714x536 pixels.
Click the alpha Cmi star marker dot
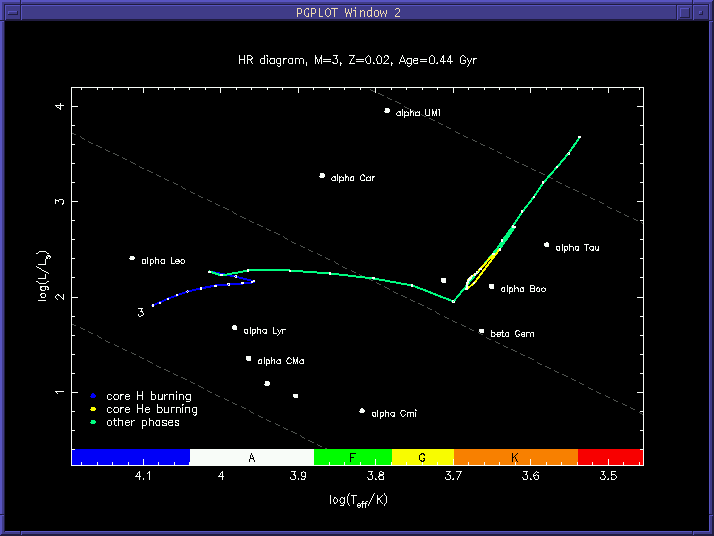pos(362,411)
